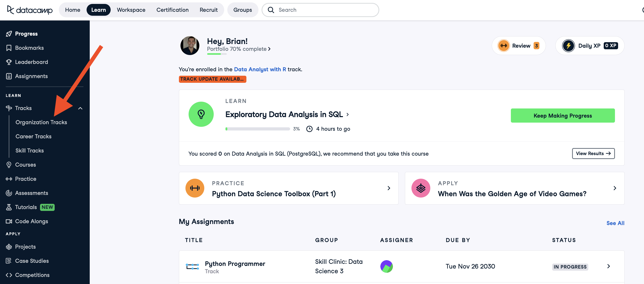Click the View Results button
This screenshot has width=644, height=284.
(x=593, y=154)
